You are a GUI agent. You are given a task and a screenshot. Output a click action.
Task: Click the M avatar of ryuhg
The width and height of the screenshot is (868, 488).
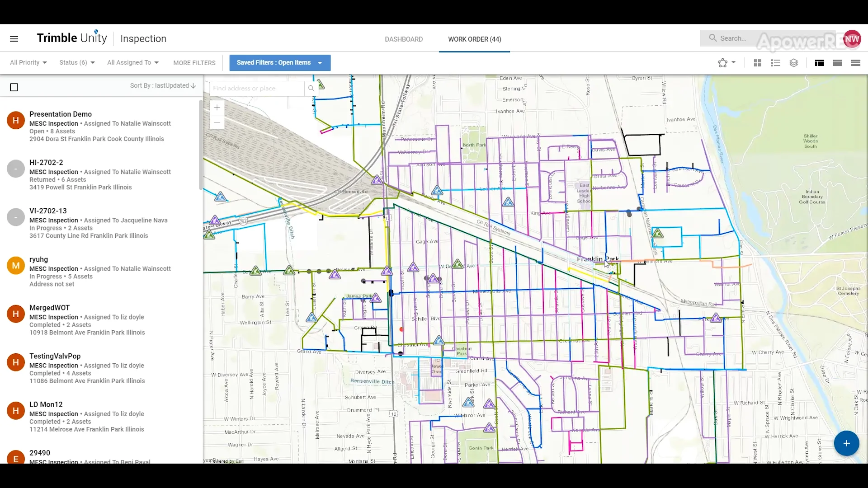tap(16, 265)
